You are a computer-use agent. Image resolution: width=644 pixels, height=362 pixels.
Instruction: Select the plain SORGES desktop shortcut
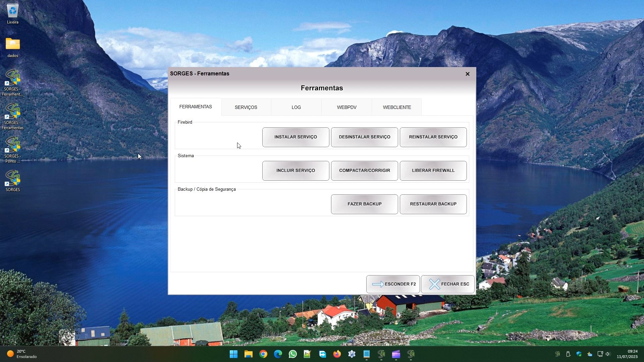(12, 181)
